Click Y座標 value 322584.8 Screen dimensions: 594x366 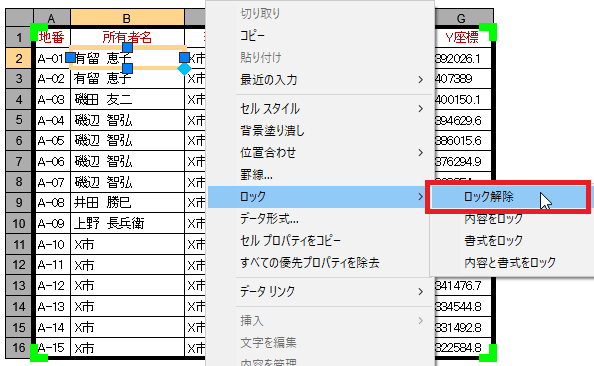462,347
